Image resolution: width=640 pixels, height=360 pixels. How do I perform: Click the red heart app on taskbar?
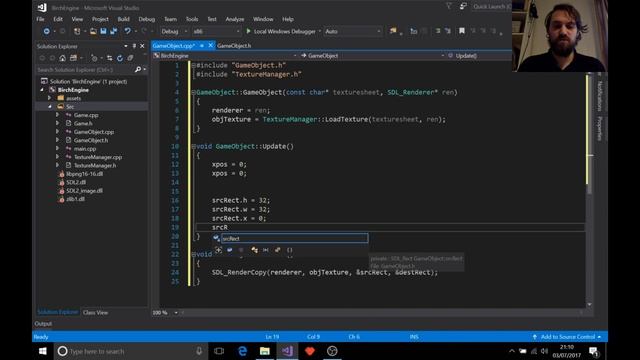point(309,351)
